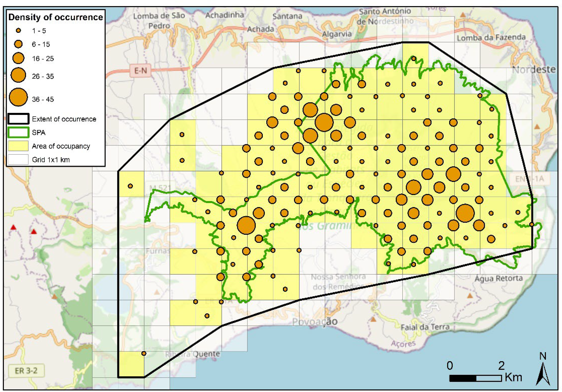Click the Extent of occurrence legend box

coord(18,119)
